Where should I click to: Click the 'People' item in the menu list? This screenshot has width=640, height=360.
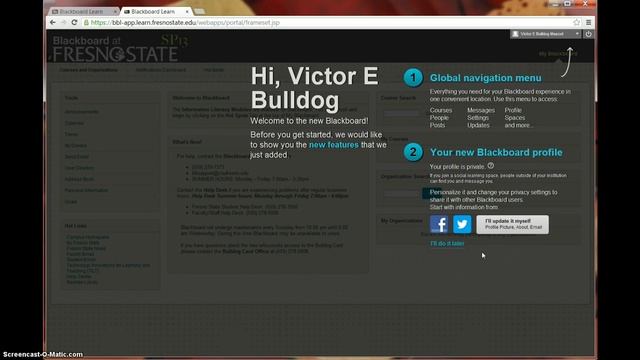[x=439, y=118]
